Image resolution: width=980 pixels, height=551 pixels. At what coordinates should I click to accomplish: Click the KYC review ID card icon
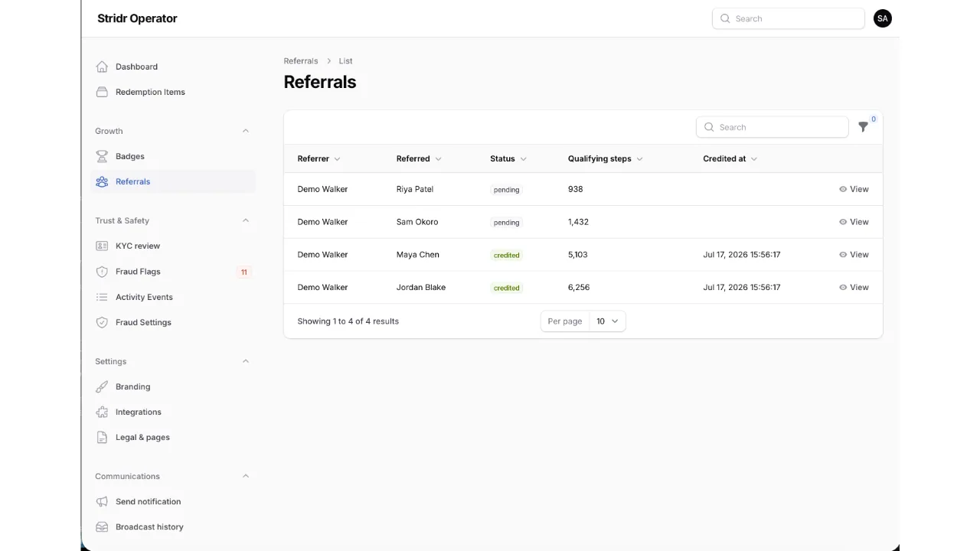click(x=102, y=246)
